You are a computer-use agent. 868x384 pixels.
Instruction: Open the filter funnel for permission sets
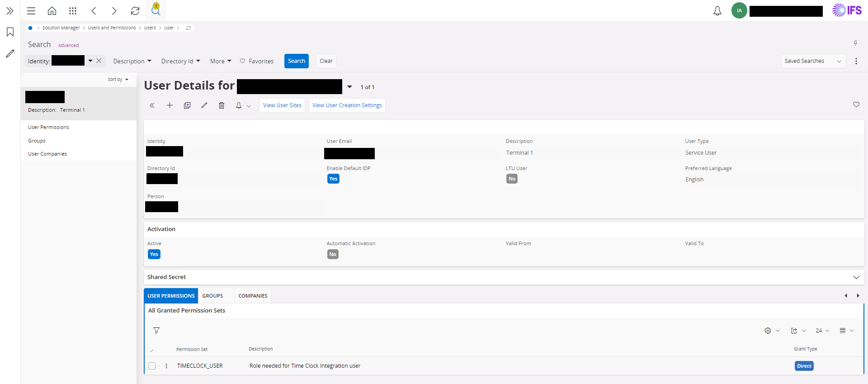(x=156, y=331)
